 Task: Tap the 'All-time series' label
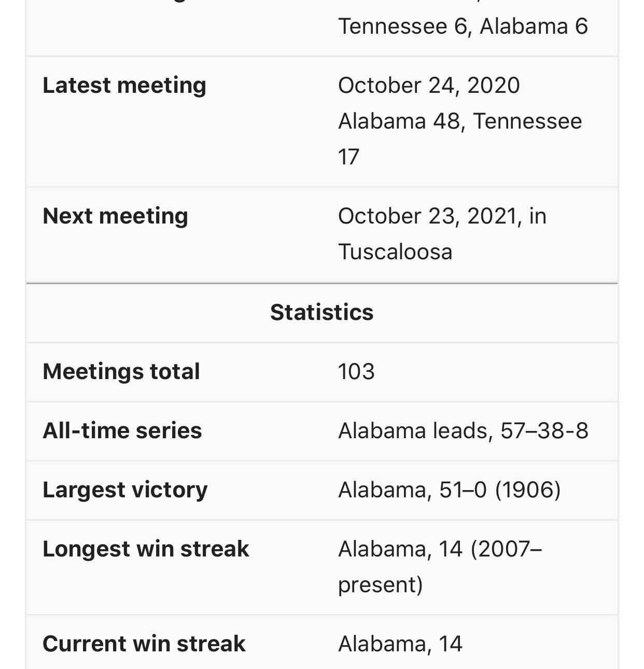[x=122, y=430]
